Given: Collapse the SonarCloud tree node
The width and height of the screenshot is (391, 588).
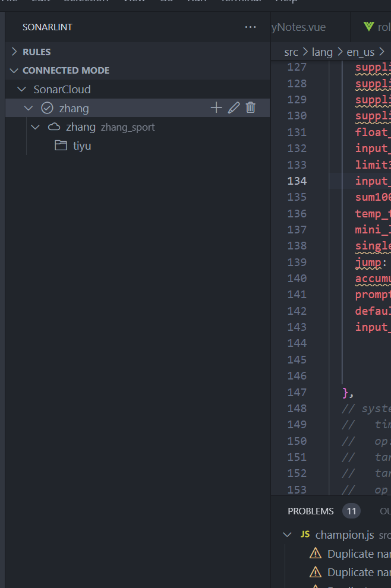Looking at the screenshot, I should (x=22, y=90).
